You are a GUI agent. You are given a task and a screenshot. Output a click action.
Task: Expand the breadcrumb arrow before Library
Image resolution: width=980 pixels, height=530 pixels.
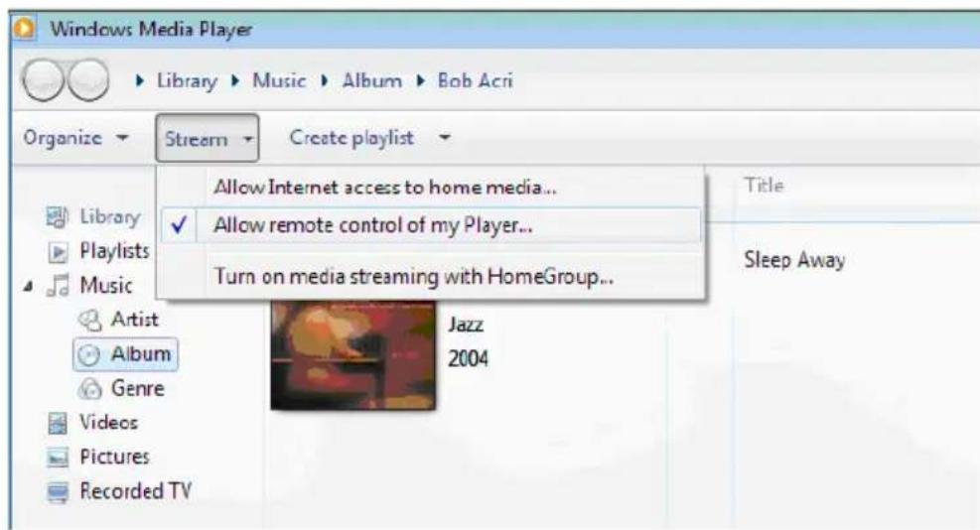(x=140, y=80)
